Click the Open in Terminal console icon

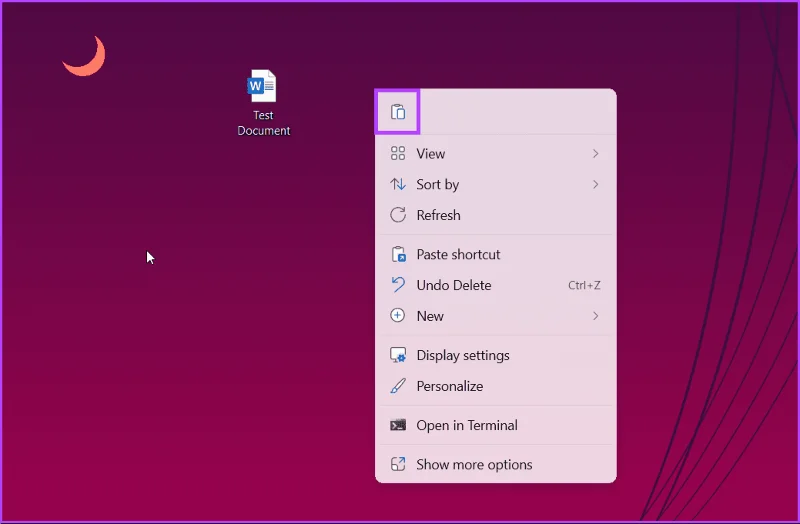tap(398, 425)
